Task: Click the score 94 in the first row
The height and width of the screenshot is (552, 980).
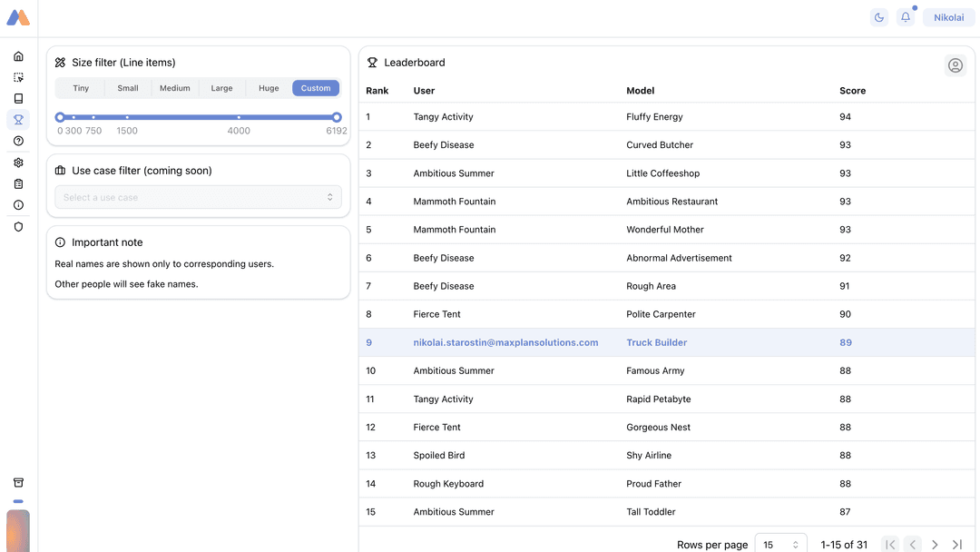Action: (x=845, y=117)
